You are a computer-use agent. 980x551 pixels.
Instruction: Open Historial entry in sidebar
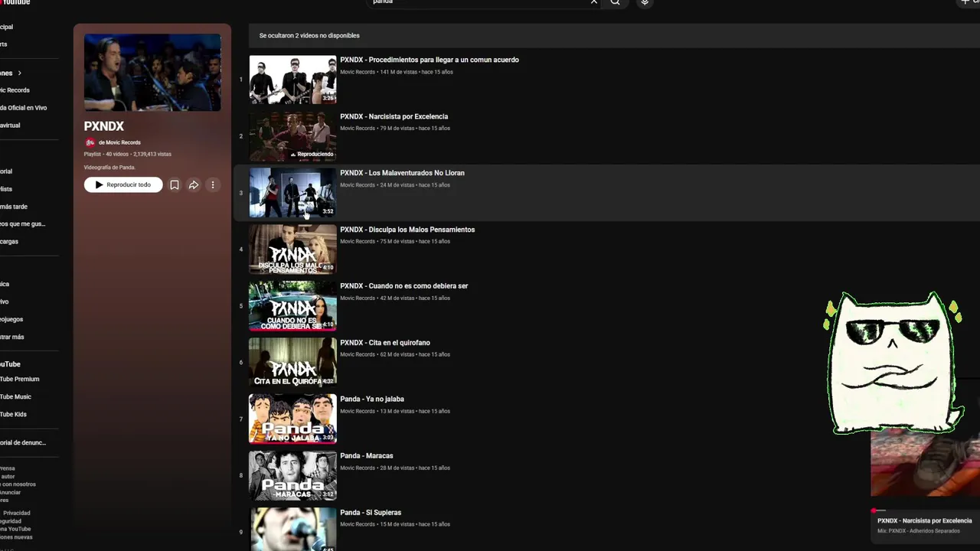(6, 171)
